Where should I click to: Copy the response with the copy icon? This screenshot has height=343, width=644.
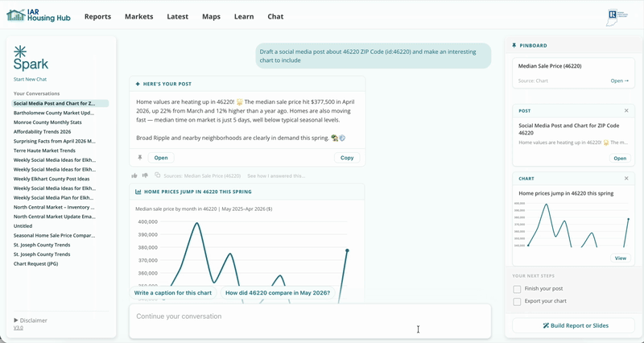point(157,176)
